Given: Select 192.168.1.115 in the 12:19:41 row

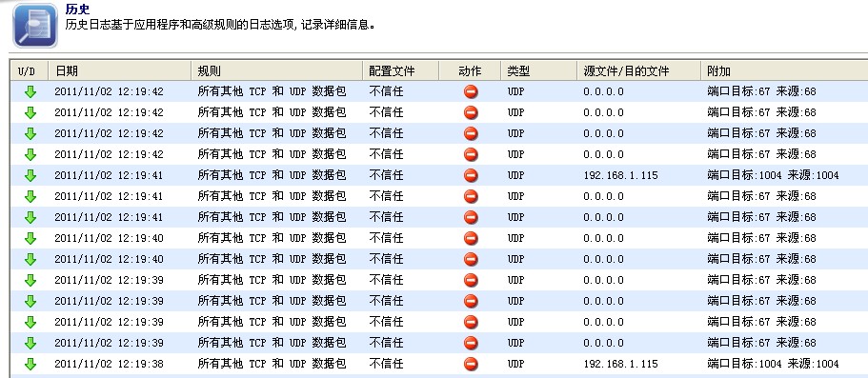Looking at the screenshot, I should pos(620,175).
